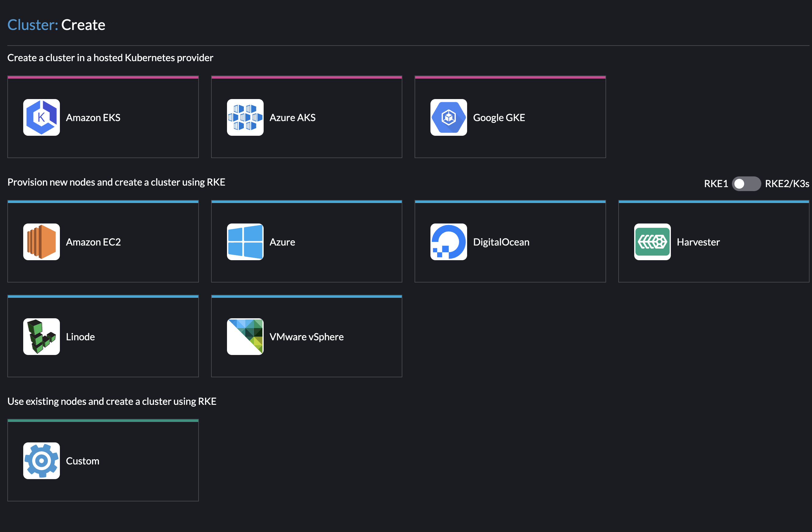Select the VMware vSphere label

tap(306, 337)
